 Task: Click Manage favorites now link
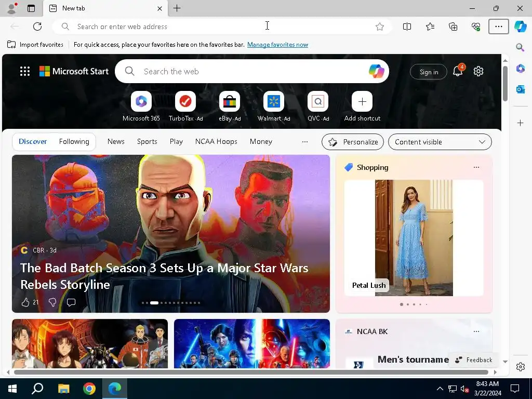pos(277,45)
